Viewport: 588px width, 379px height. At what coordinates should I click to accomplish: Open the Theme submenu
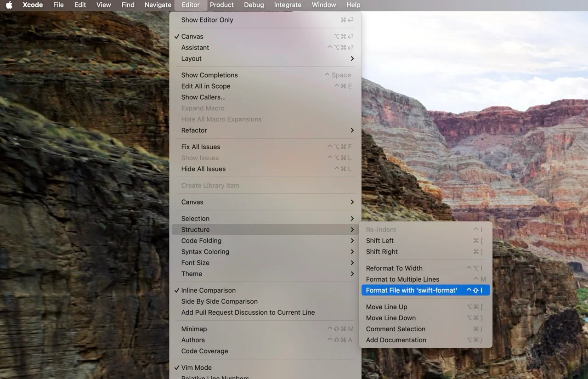192,273
